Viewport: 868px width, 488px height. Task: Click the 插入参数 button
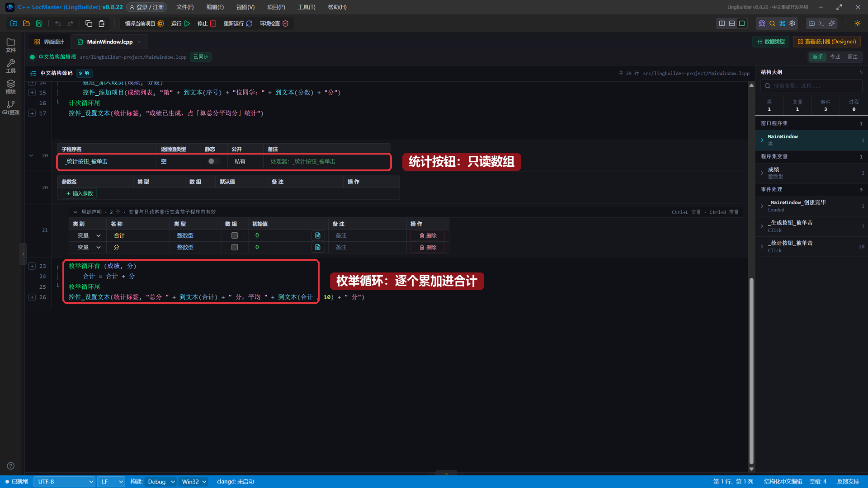[80, 193]
